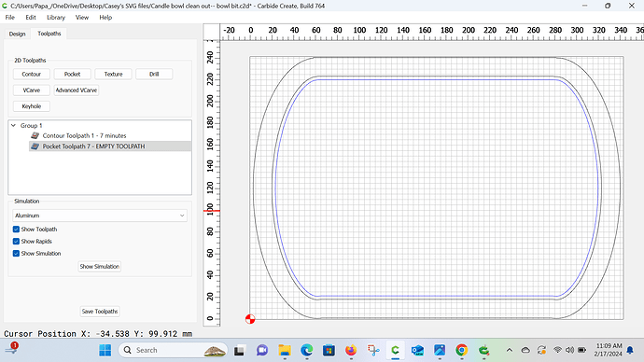Open the Aluminum material dropdown
644x362 pixels.
(100, 216)
